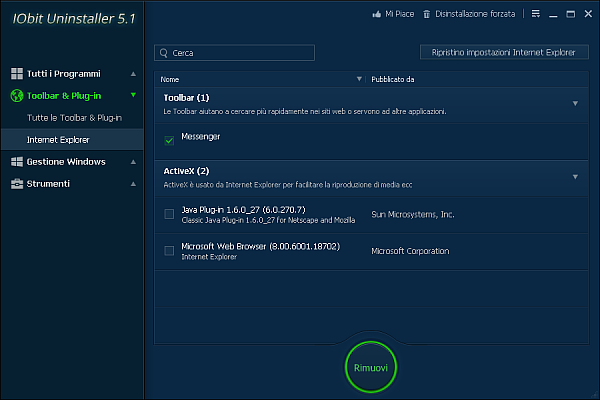Expand the Strumenti arrow
The height and width of the screenshot is (400, 600).
tap(133, 184)
